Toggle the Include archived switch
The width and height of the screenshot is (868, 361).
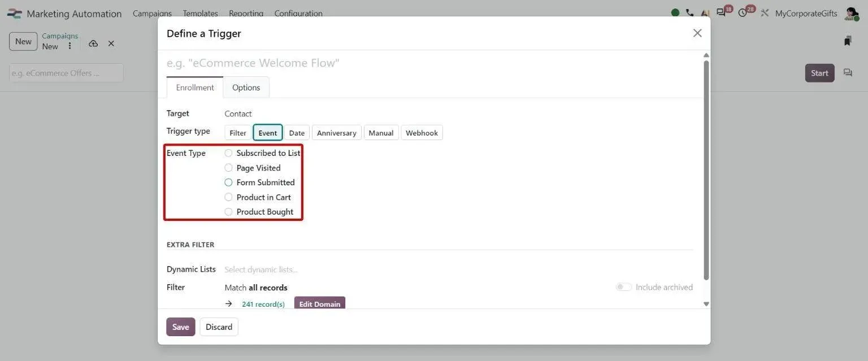[624, 287]
